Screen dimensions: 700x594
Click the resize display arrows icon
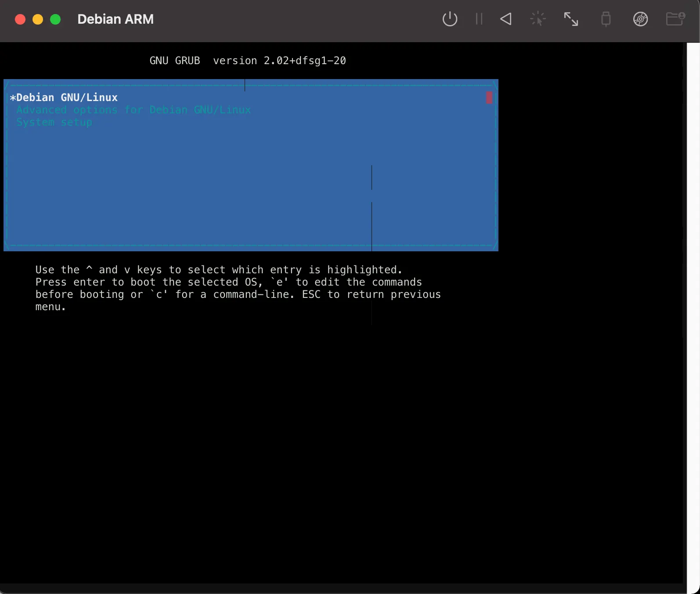[571, 19]
